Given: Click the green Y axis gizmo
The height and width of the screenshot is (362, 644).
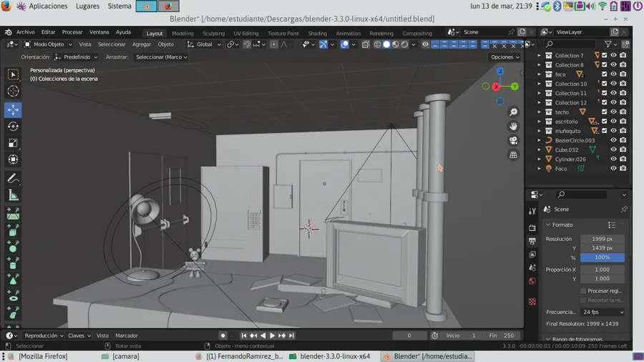Looking at the screenshot, I should tap(514, 87).
